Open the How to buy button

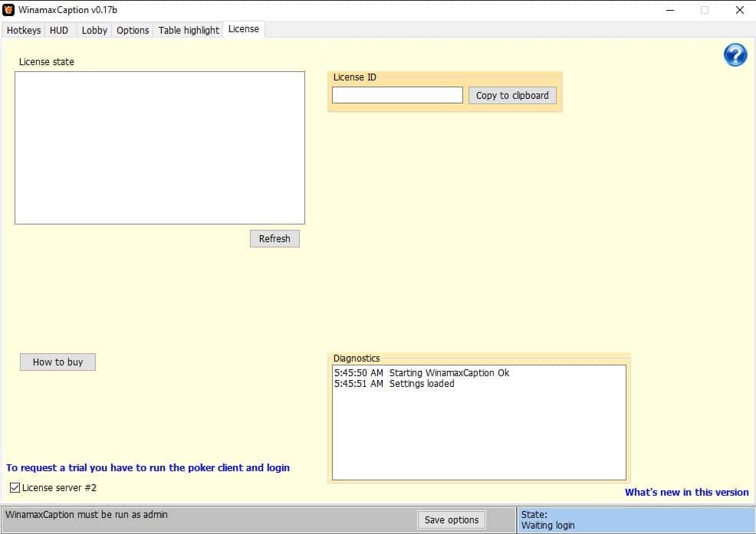click(58, 362)
